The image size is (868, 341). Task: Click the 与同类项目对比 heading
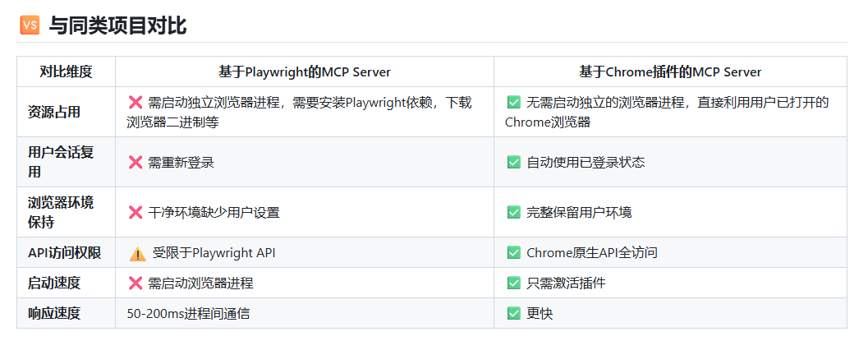(x=117, y=25)
